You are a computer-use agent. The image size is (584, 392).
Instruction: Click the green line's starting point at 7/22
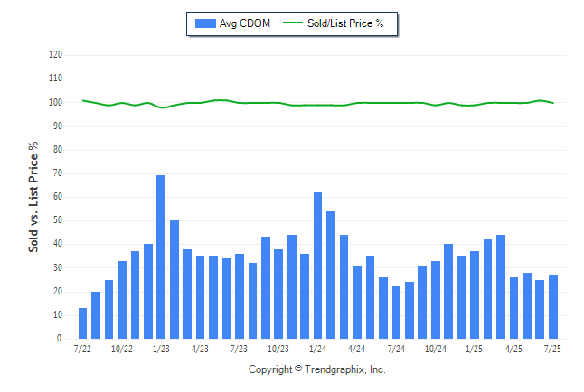pyautogui.click(x=82, y=100)
